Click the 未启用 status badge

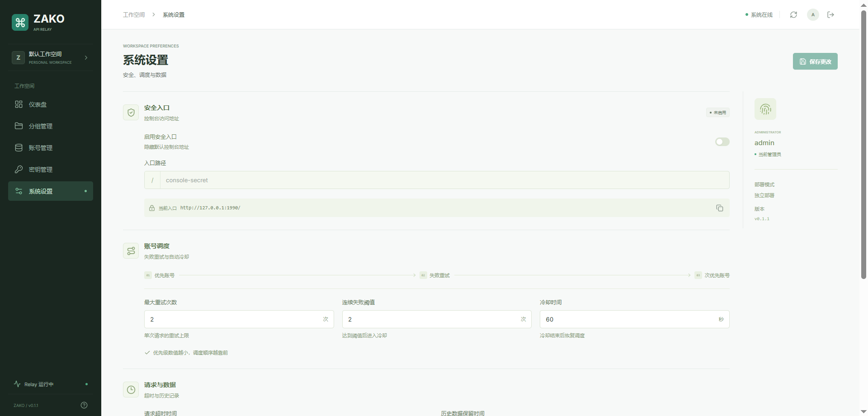718,113
